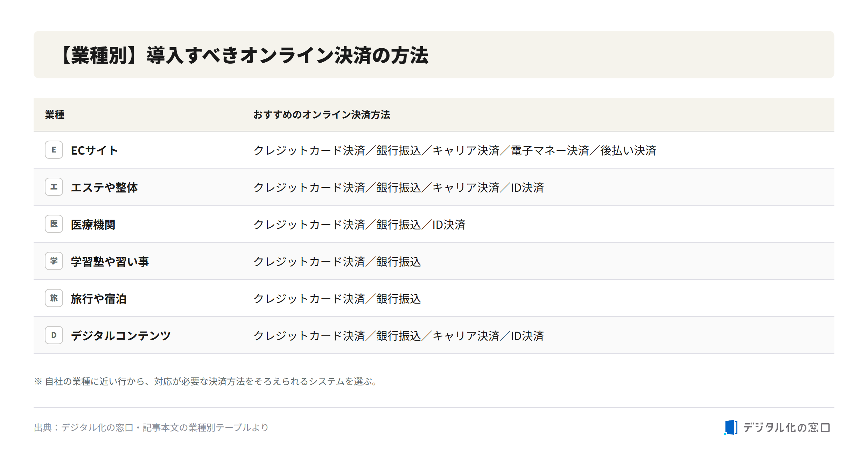Click the payment methods listed for ECサイト
868x468 pixels.
[455, 150]
